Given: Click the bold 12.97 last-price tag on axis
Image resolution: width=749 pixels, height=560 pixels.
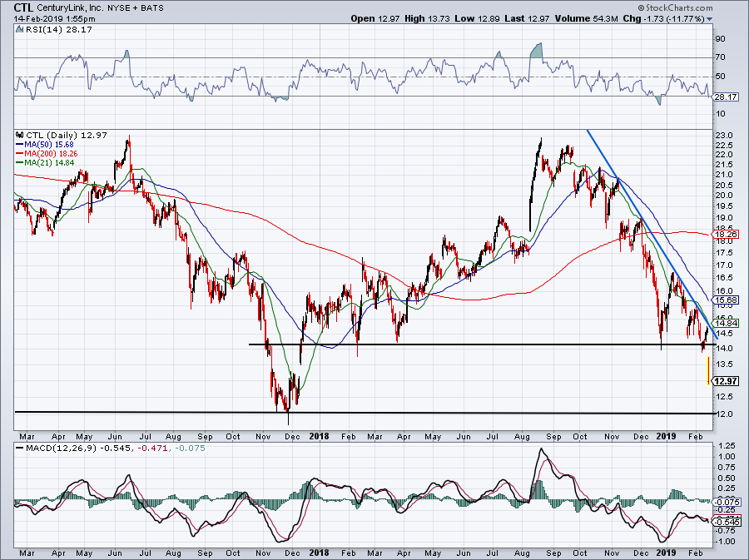Looking at the screenshot, I should pyautogui.click(x=726, y=381).
